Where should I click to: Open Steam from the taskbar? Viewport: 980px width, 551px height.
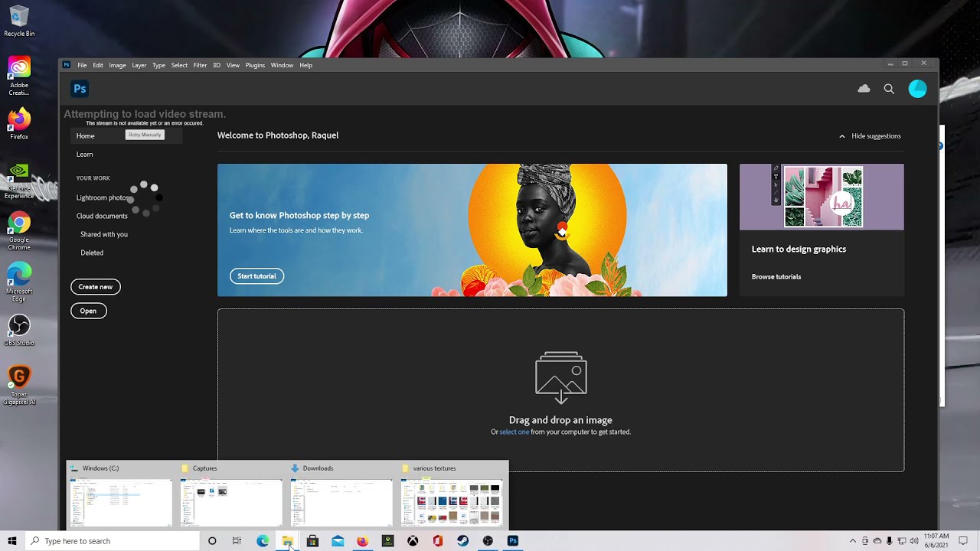(462, 541)
